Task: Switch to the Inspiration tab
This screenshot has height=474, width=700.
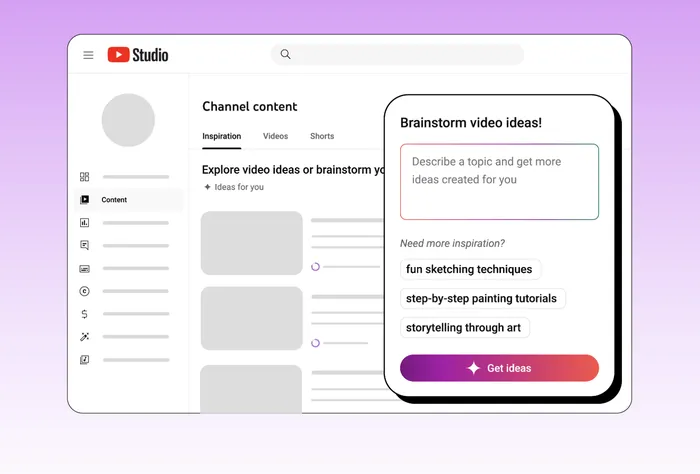Action: (221, 136)
